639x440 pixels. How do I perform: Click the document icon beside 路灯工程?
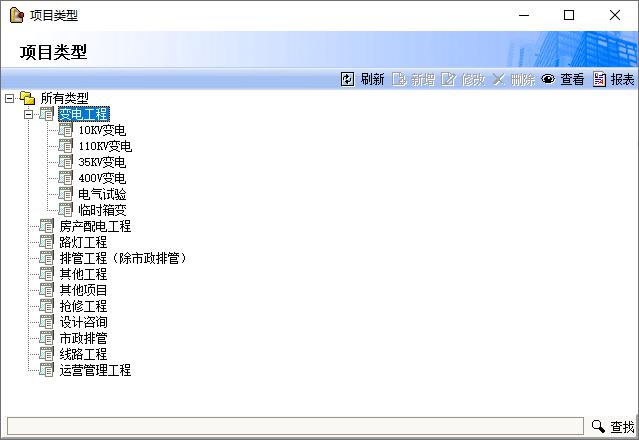(x=47, y=242)
